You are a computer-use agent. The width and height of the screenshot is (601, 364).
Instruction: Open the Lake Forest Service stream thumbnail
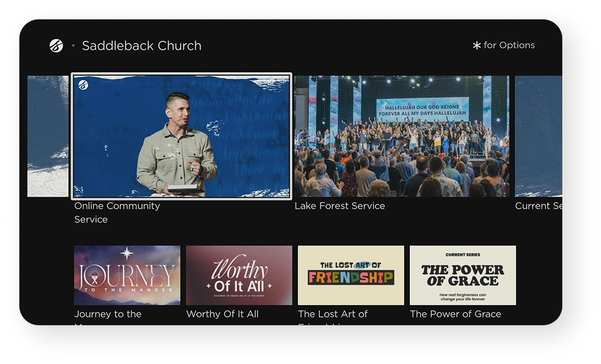(401, 136)
